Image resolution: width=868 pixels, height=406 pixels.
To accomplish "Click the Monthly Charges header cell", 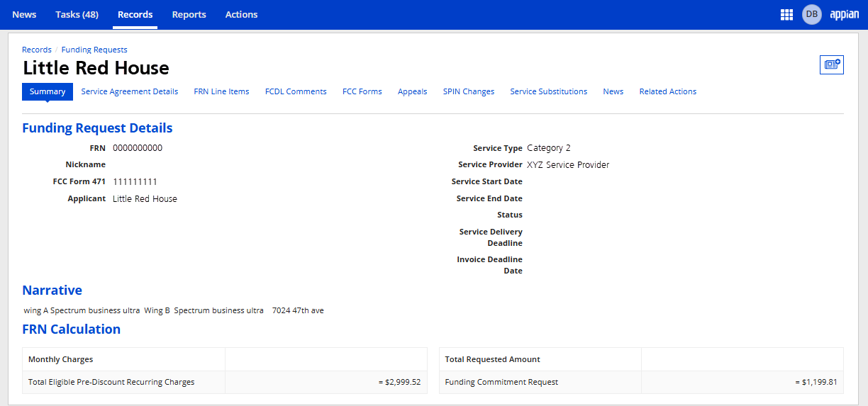I will [x=123, y=359].
